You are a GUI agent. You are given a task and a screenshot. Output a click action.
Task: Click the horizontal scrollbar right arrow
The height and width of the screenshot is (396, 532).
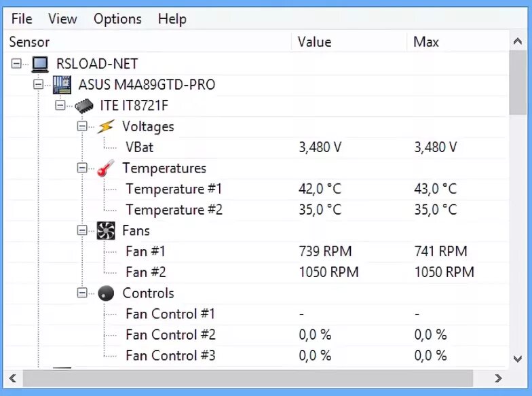click(x=498, y=378)
